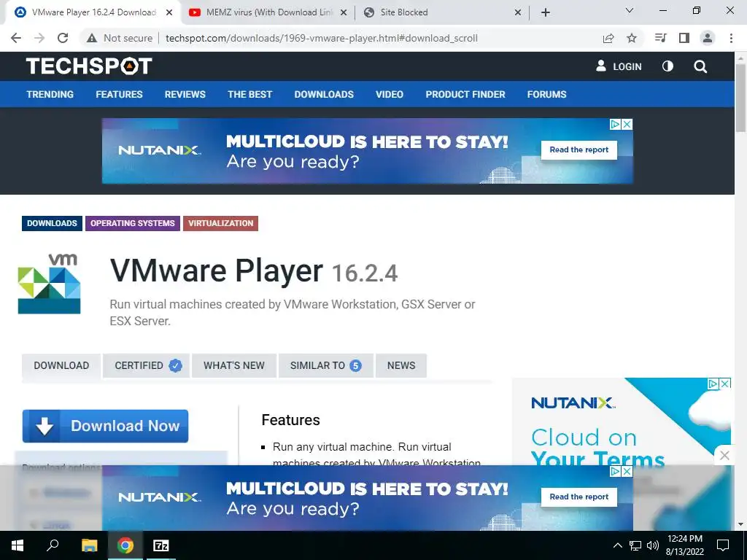Image resolution: width=747 pixels, height=560 pixels.
Task: Click AdChoices icon on top banner
Action: tap(615, 124)
